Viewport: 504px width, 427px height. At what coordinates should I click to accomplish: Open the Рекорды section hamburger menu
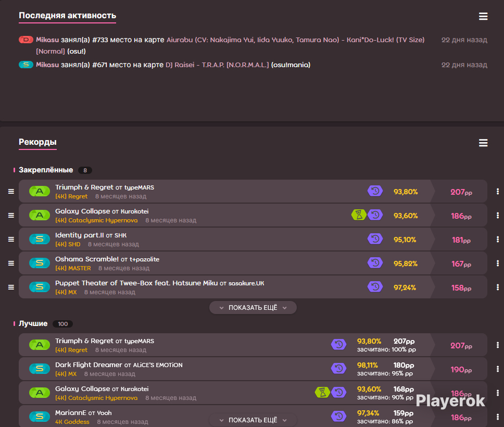(x=483, y=143)
